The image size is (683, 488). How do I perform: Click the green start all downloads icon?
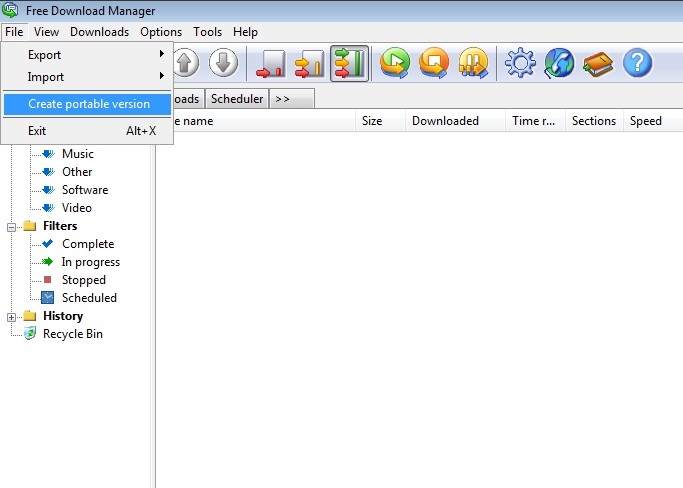tap(395, 63)
